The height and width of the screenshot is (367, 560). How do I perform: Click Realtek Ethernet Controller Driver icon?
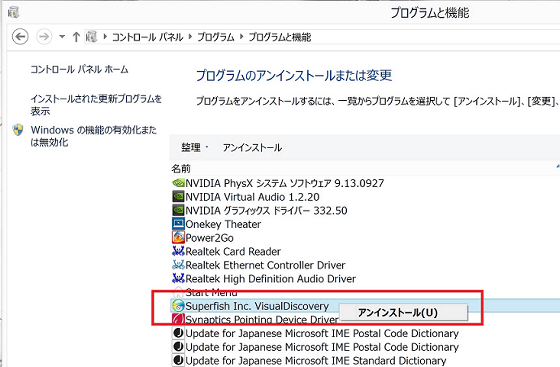coord(178,265)
